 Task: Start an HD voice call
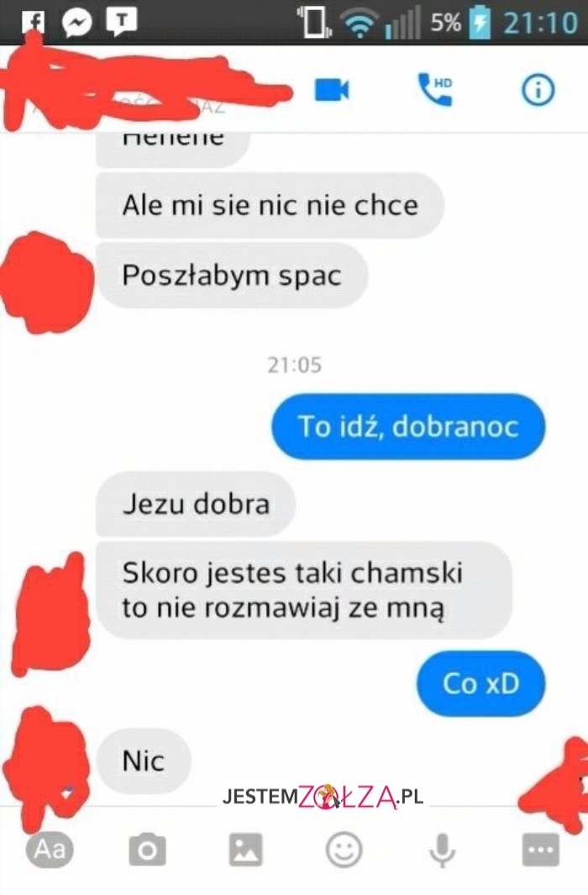pos(434,89)
